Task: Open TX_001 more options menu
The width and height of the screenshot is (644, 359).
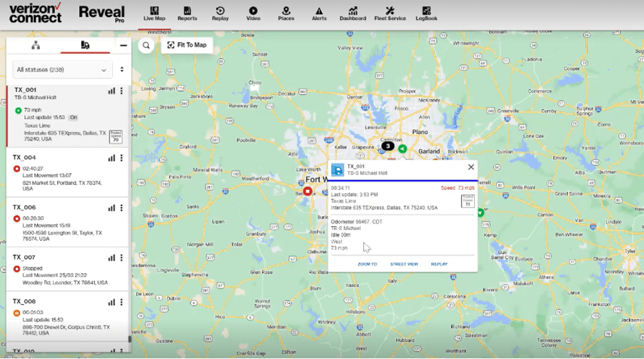Action: 121,91
